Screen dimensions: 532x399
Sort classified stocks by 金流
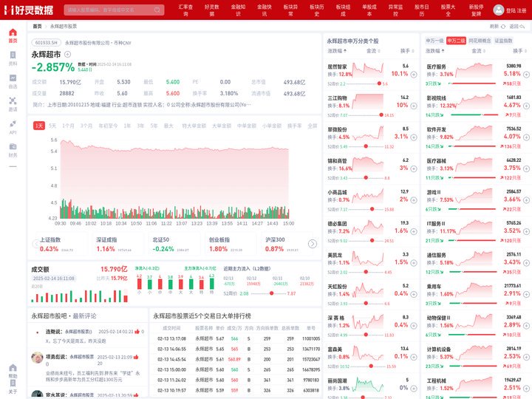pos(373,51)
